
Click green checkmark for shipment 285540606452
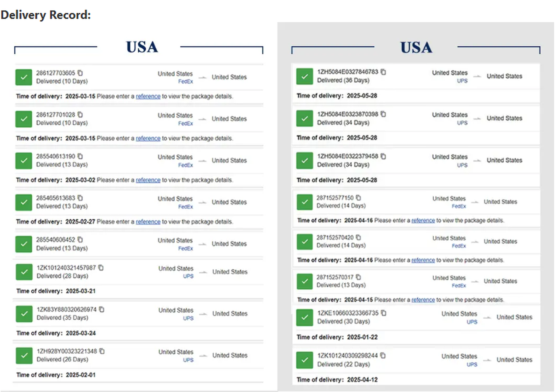click(x=24, y=244)
